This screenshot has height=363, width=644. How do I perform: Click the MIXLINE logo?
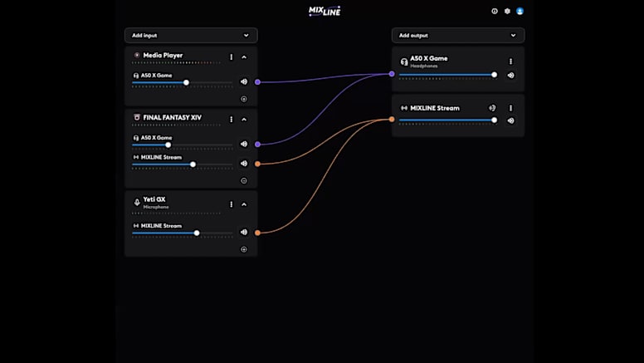tap(324, 11)
